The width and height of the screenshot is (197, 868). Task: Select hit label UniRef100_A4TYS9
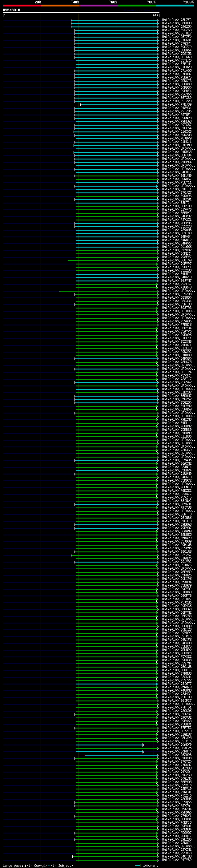[177, 860]
